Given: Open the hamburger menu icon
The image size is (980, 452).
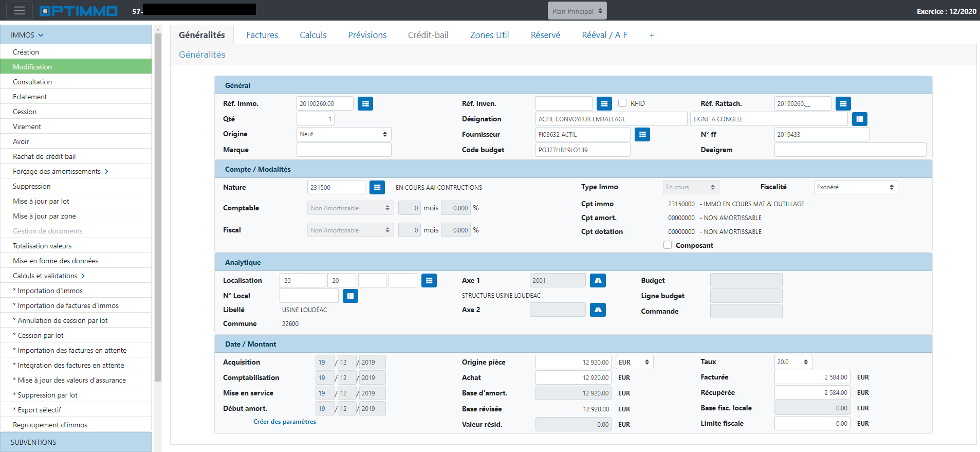Looking at the screenshot, I should [x=20, y=10].
